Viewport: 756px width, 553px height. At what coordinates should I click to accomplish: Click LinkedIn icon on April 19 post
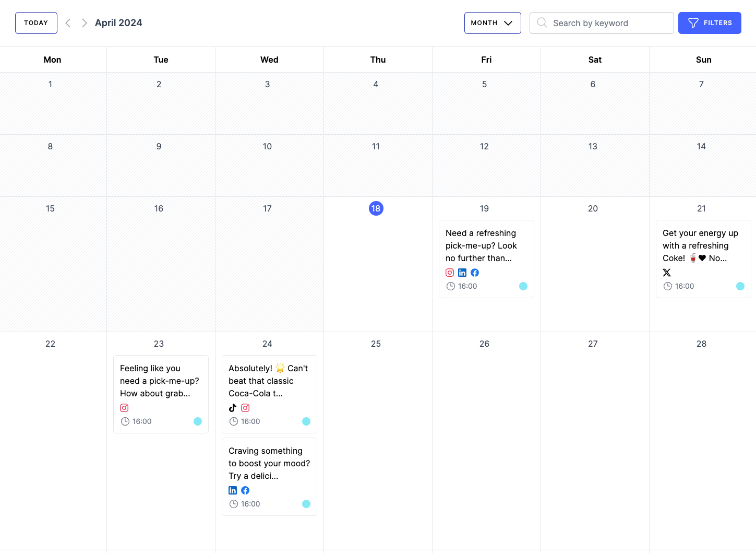(462, 273)
